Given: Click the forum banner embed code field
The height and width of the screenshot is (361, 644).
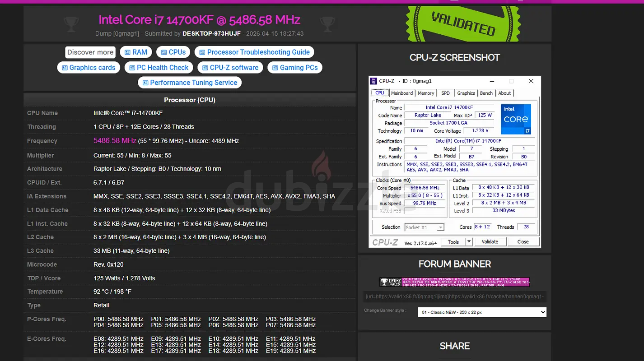Looking at the screenshot, I should click(x=455, y=296).
